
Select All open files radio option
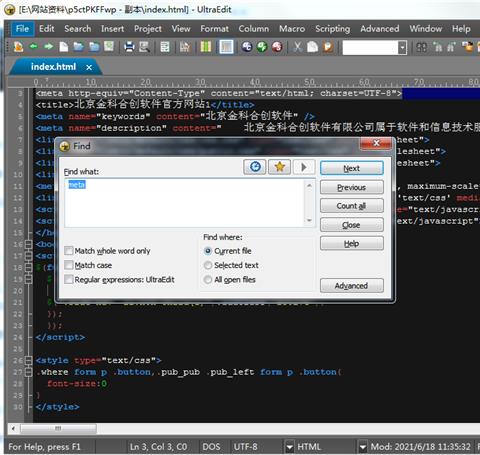click(x=208, y=279)
